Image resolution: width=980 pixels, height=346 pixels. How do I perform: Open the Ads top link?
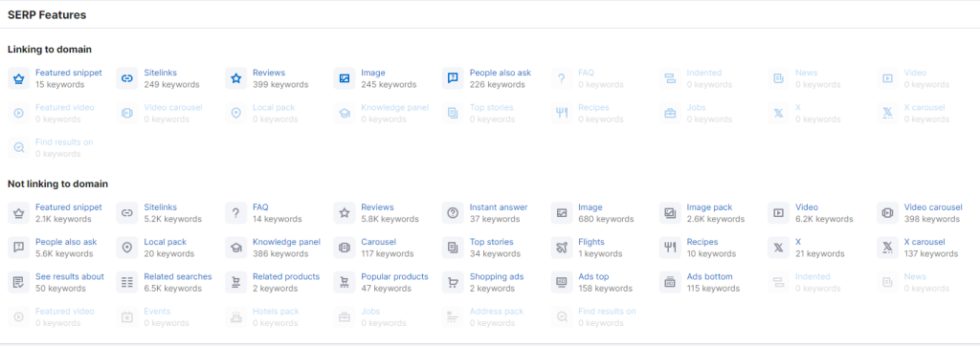tap(593, 276)
